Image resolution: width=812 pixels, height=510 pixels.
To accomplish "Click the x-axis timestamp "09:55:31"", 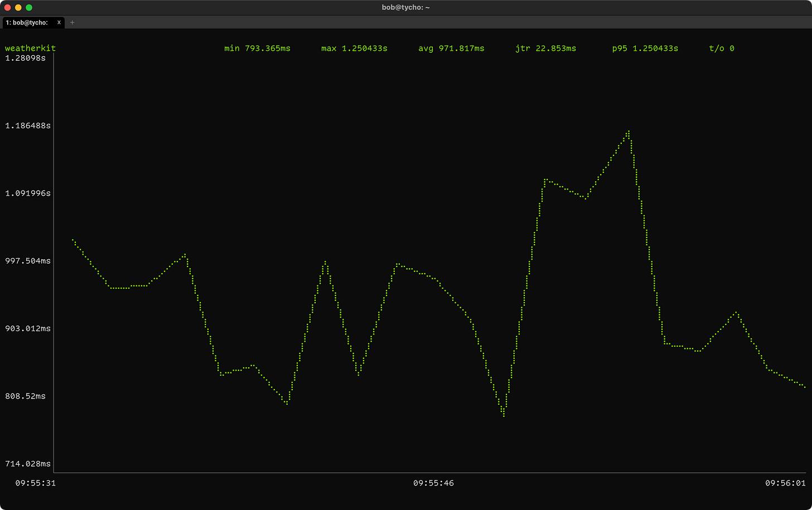I will coord(36,483).
